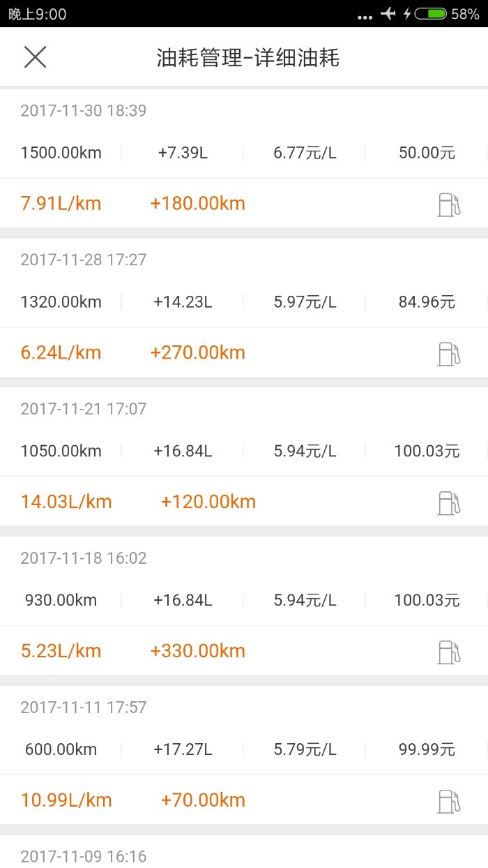The height and width of the screenshot is (868, 488).
Task: Tap fuel pump icon for 2017-11-18 record
Action: click(x=449, y=652)
